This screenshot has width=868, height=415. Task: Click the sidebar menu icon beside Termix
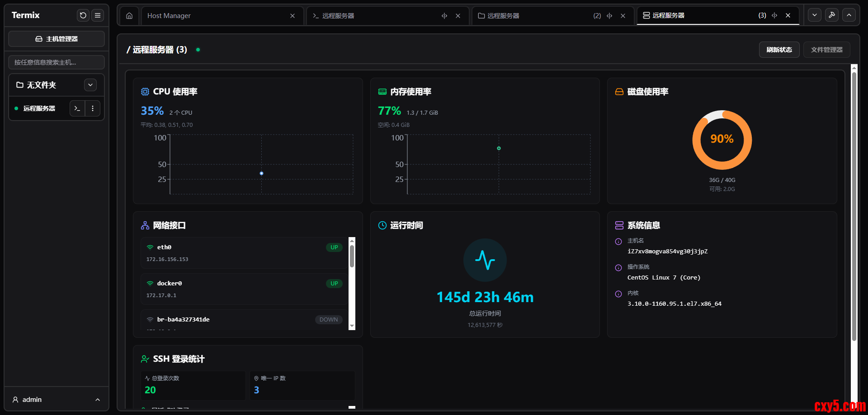[x=98, y=15]
